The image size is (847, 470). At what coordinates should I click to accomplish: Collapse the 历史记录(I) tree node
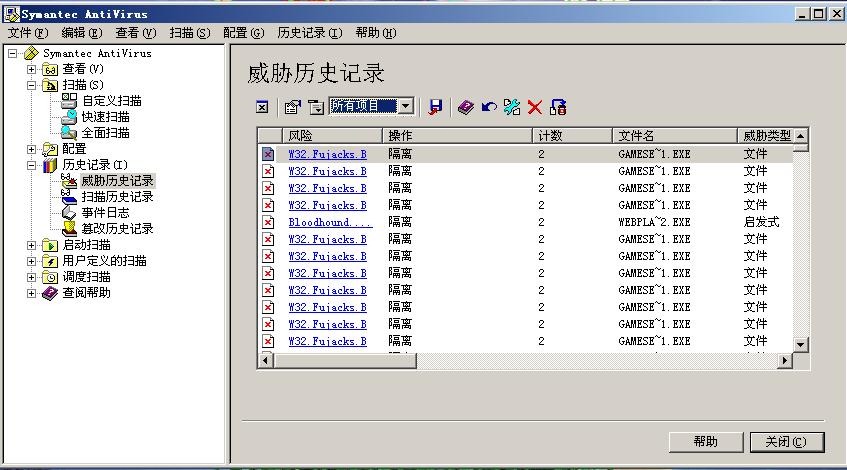click(31, 165)
